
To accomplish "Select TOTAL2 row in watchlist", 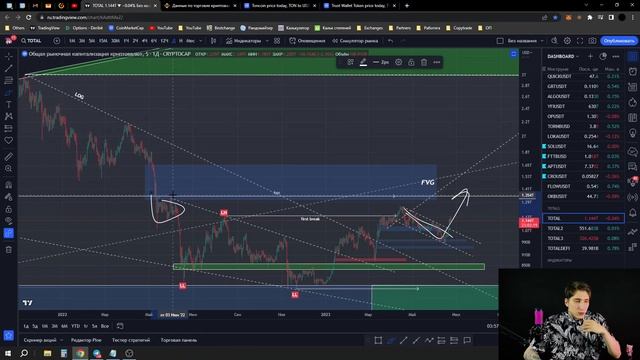I will click(x=584, y=228).
